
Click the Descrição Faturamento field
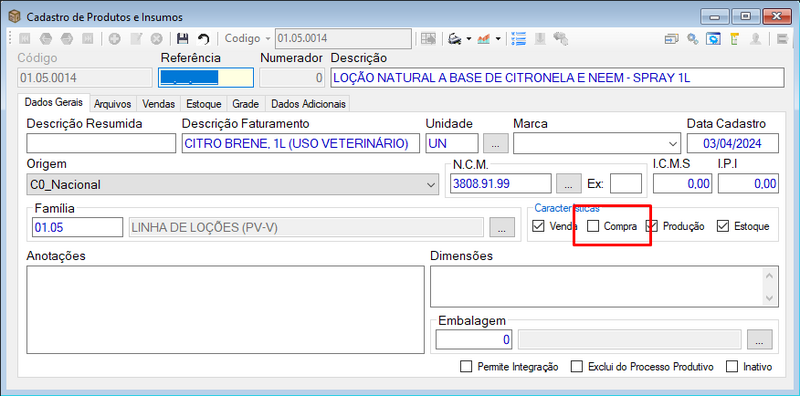tap(301, 143)
